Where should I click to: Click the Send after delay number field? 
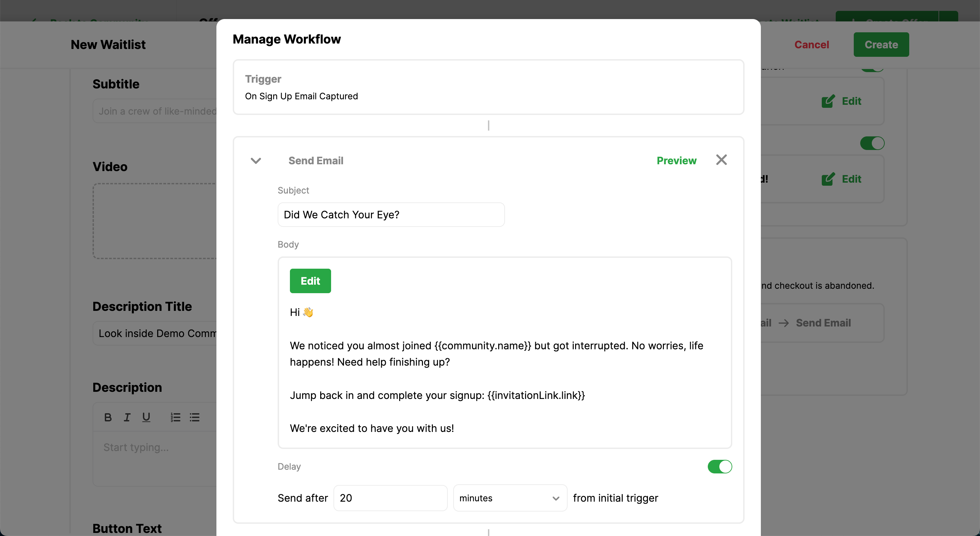click(390, 498)
